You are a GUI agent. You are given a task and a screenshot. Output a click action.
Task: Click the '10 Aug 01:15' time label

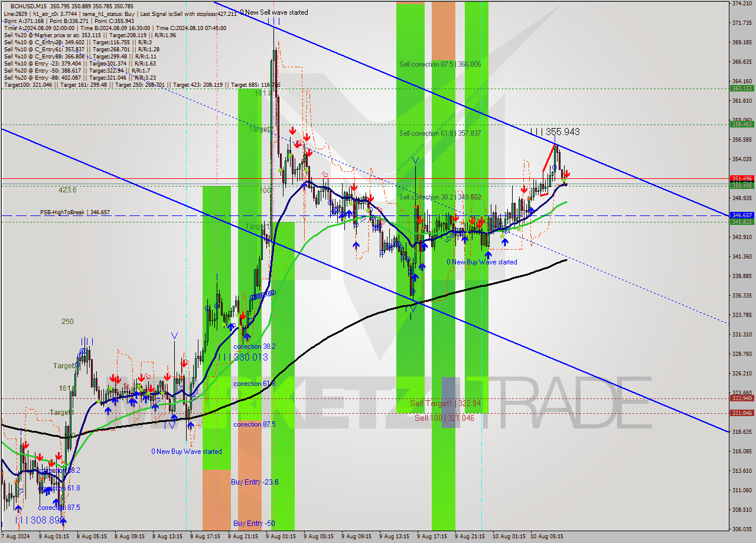[509, 537]
